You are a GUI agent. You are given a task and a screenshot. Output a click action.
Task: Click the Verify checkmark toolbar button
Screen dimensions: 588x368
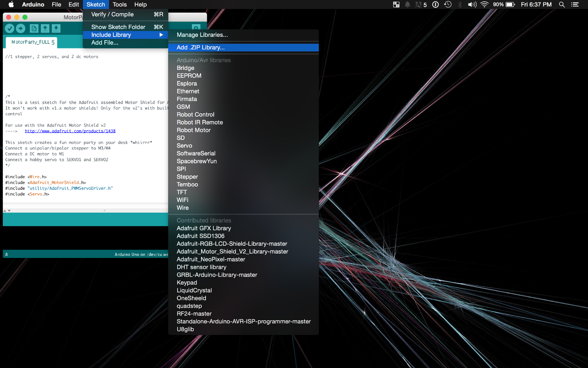coord(10,29)
